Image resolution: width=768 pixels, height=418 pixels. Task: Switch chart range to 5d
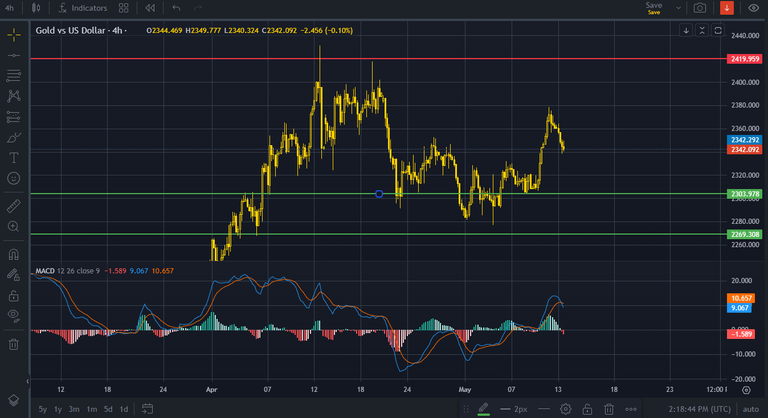(x=108, y=409)
